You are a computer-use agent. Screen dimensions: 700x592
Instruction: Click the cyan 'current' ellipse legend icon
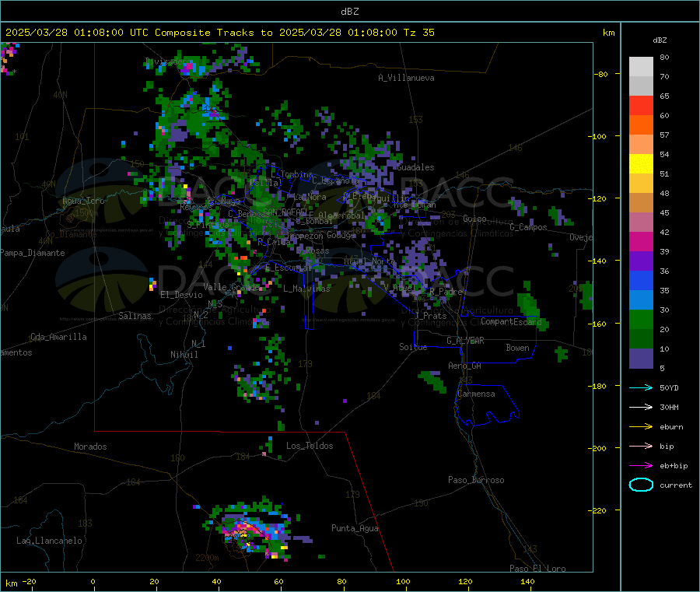(641, 485)
